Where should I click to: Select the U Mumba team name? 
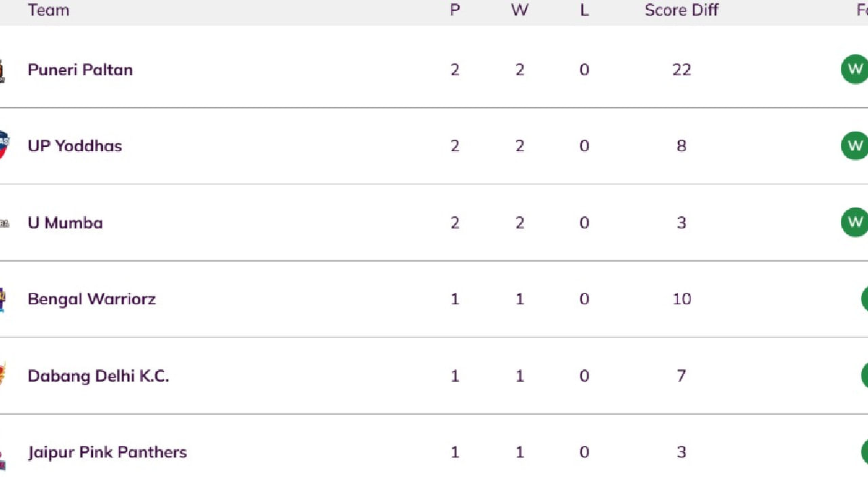click(65, 223)
